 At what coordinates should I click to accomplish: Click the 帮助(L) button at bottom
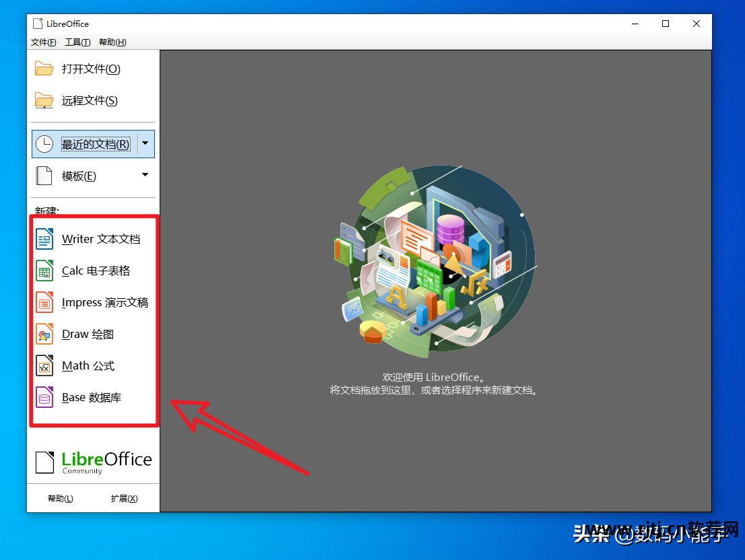coord(61,498)
